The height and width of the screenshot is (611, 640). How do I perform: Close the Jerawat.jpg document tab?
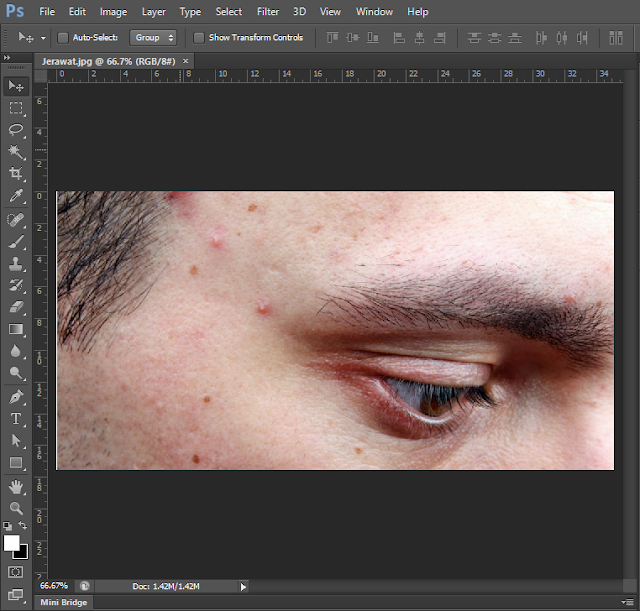185,61
